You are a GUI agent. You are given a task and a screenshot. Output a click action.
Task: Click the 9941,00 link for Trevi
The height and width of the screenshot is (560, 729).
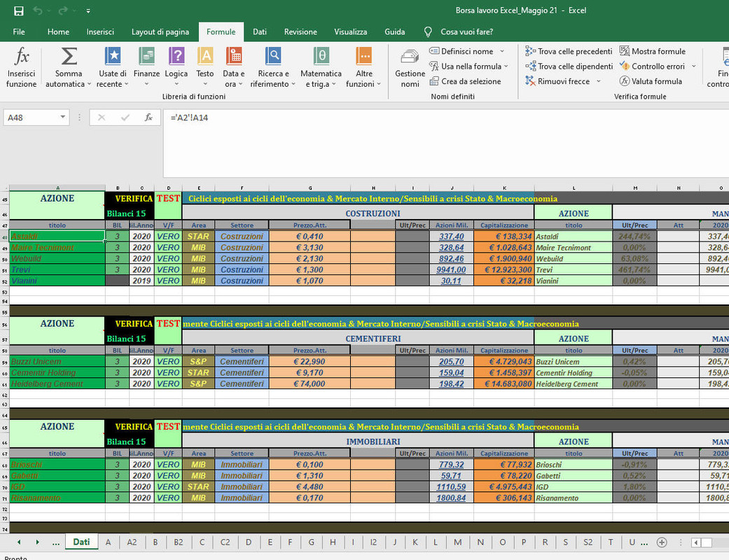pyautogui.click(x=451, y=269)
